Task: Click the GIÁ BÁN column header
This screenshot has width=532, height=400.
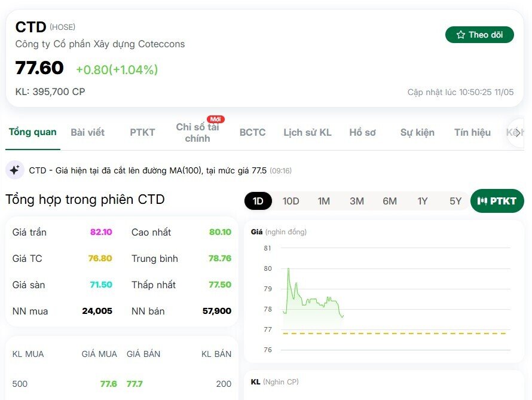Action: tap(143, 354)
